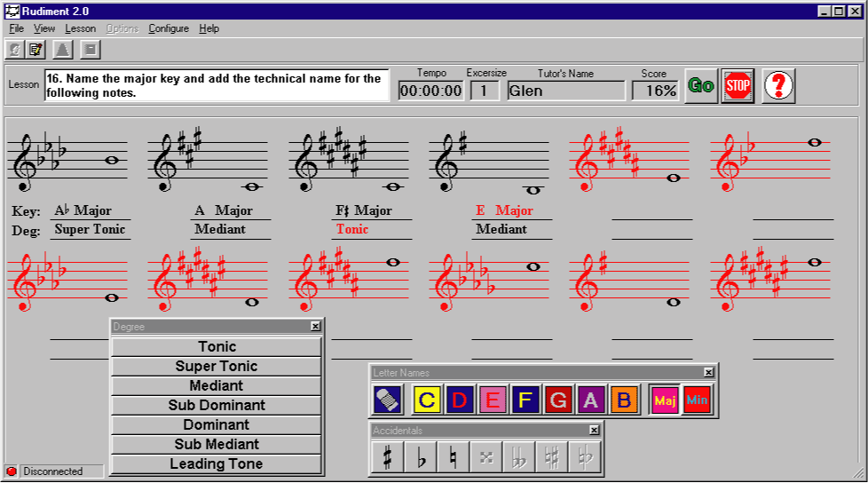Click the eraser icon in Letter Names
The width and height of the screenshot is (868, 483).
388,400
